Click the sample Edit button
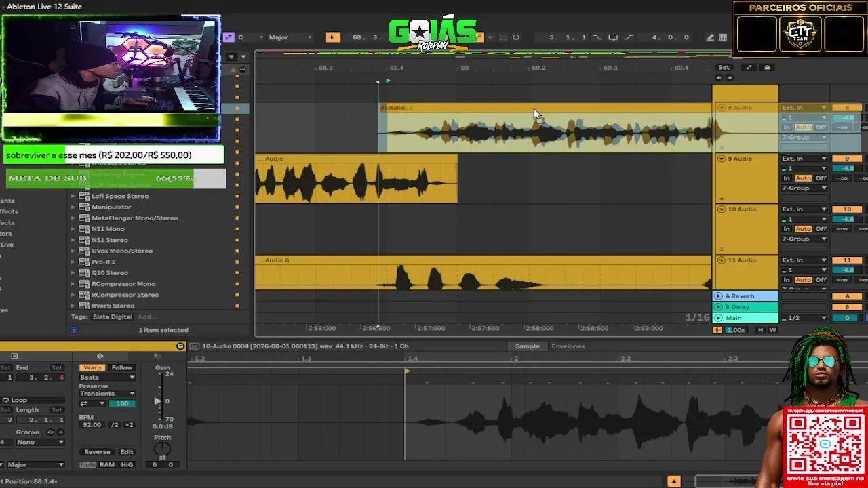The height and width of the screenshot is (488, 868). pyautogui.click(x=127, y=452)
